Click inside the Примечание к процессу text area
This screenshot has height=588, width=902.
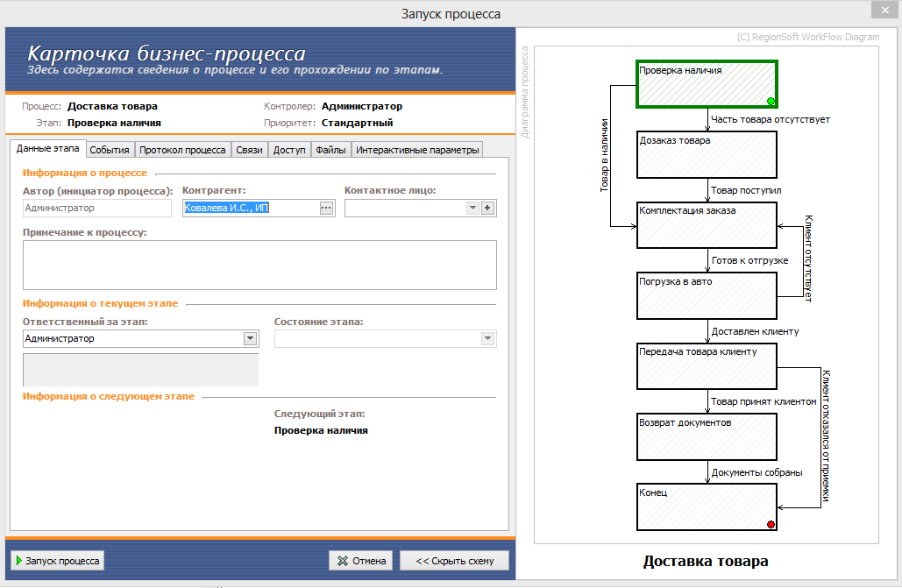[x=259, y=263]
